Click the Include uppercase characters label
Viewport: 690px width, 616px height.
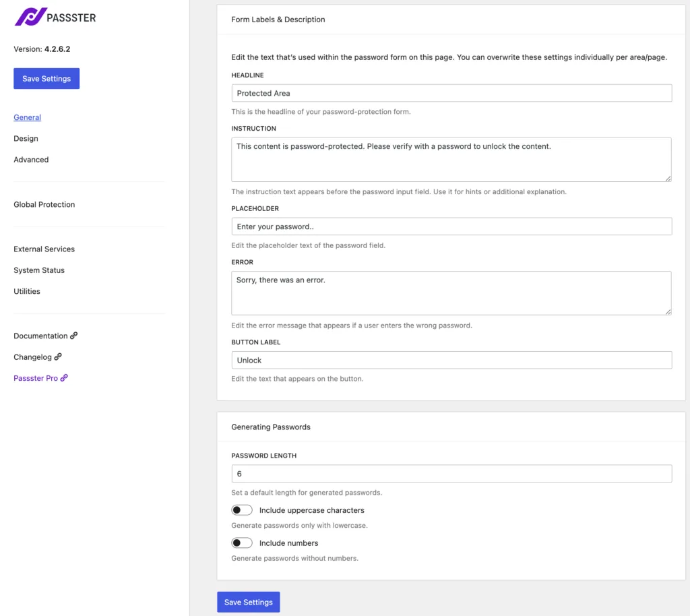[311, 510]
